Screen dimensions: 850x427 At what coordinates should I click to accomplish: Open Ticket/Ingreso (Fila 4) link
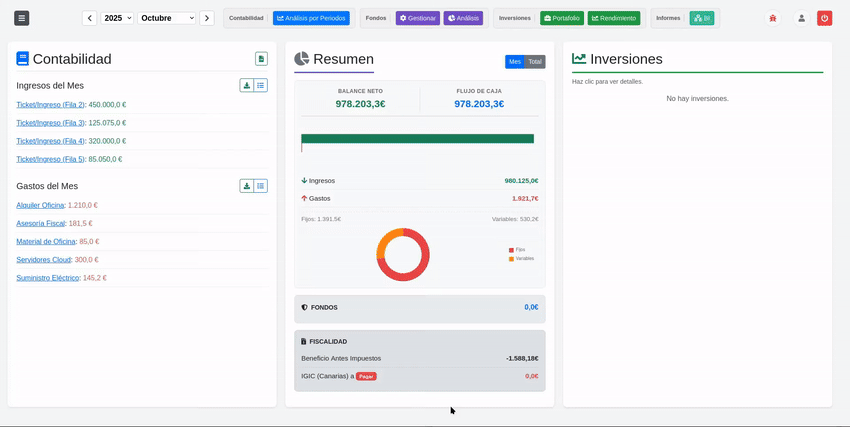tap(50, 141)
